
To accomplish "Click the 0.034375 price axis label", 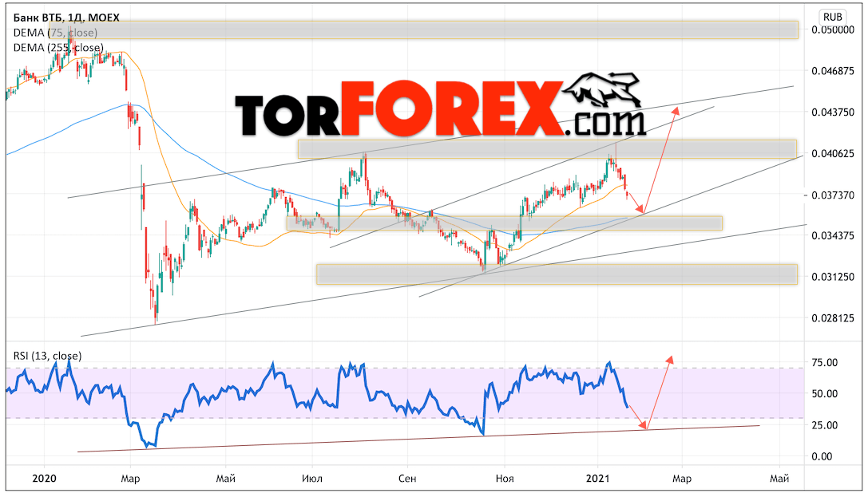I will coord(833,235).
